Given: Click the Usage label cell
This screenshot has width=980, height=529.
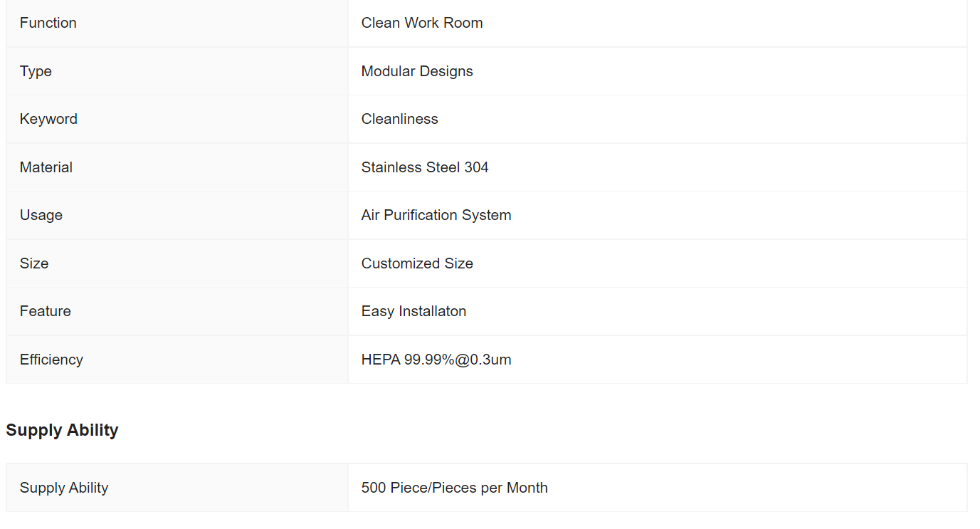Looking at the screenshot, I should (x=177, y=215).
